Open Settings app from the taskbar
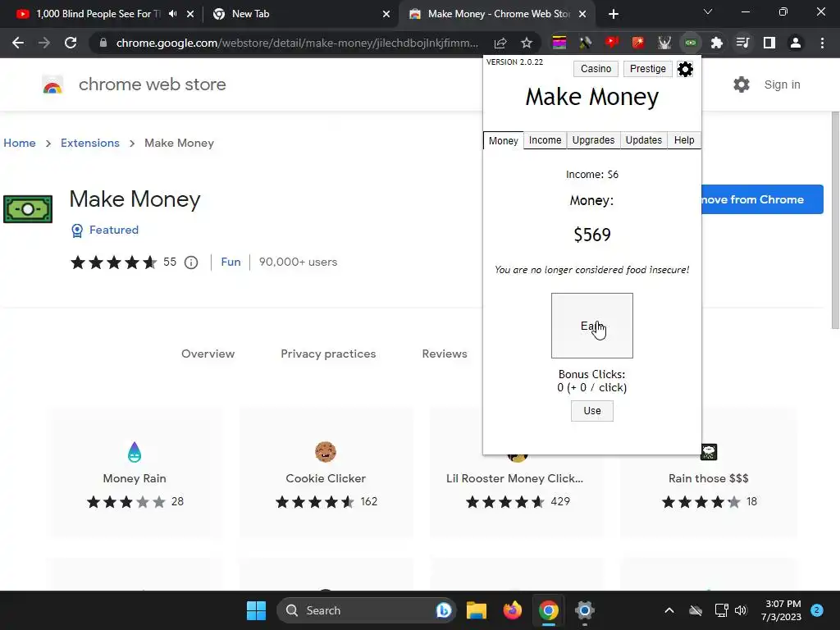Image resolution: width=840 pixels, height=630 pixels. pos(584,610)
